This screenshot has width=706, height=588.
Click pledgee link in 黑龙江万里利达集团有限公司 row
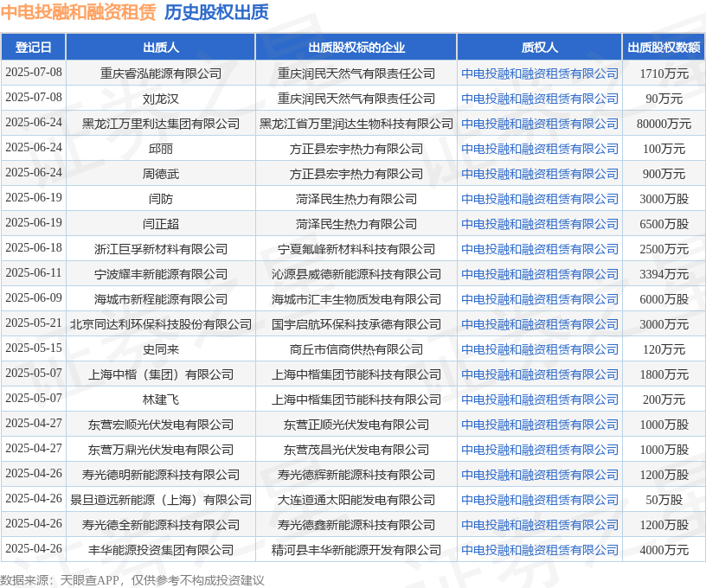[539, 124]
